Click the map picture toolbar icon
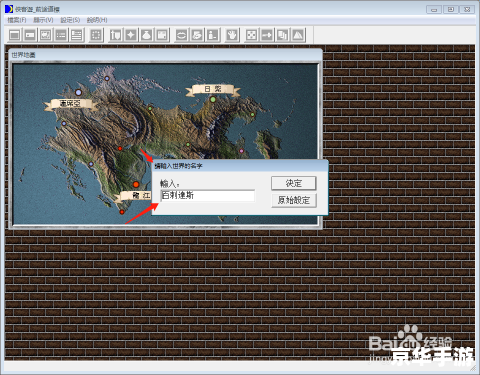The height and width of the screenshot is (375, 480). tap(46, 35)
